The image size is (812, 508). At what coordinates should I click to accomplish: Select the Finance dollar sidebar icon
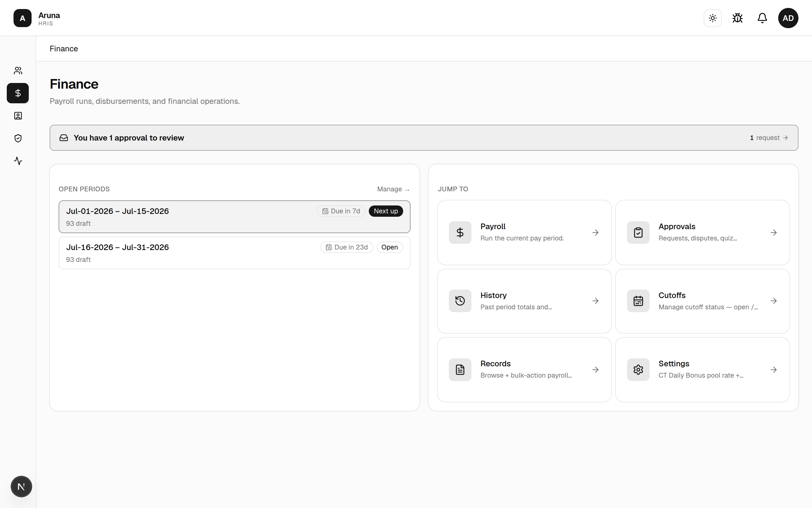click(x=18, y=93)
